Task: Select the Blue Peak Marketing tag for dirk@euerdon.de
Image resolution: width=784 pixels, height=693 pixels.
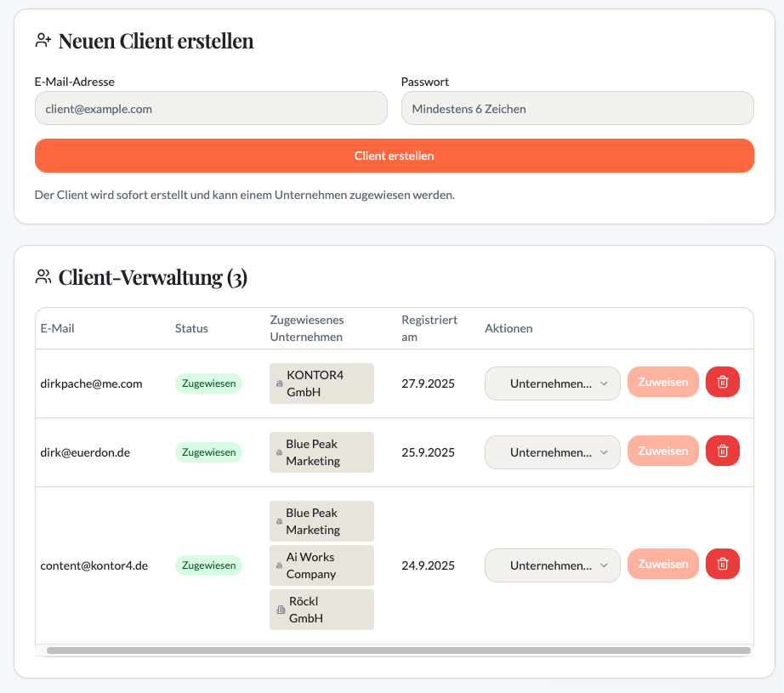Action: [321, 452]
